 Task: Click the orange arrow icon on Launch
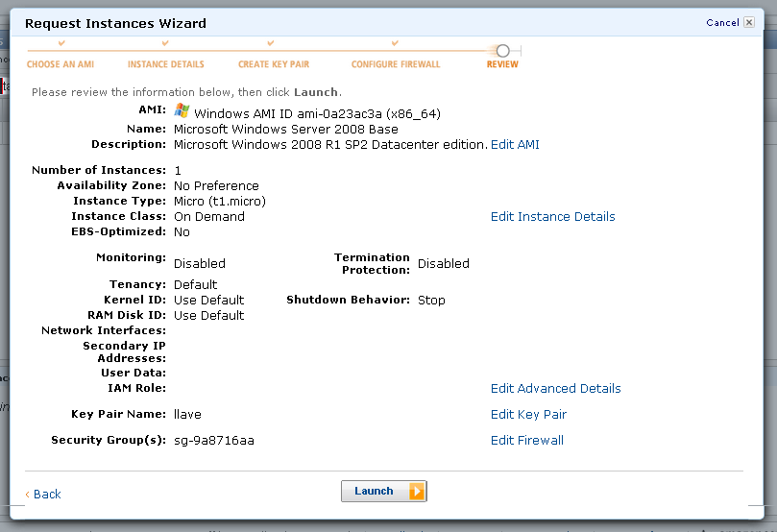click(x=417, y=491)
